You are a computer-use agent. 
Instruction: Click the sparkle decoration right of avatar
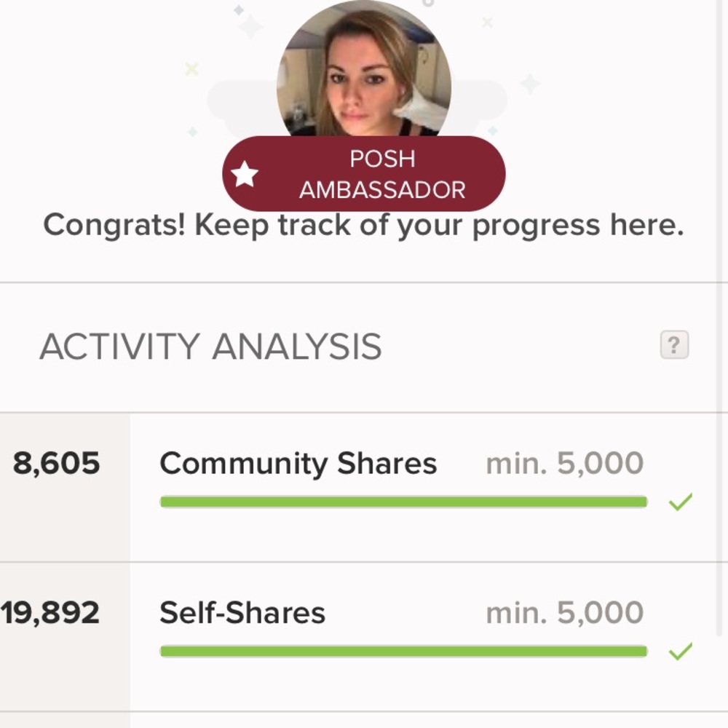pyautogui.click(x=530, y=84)
